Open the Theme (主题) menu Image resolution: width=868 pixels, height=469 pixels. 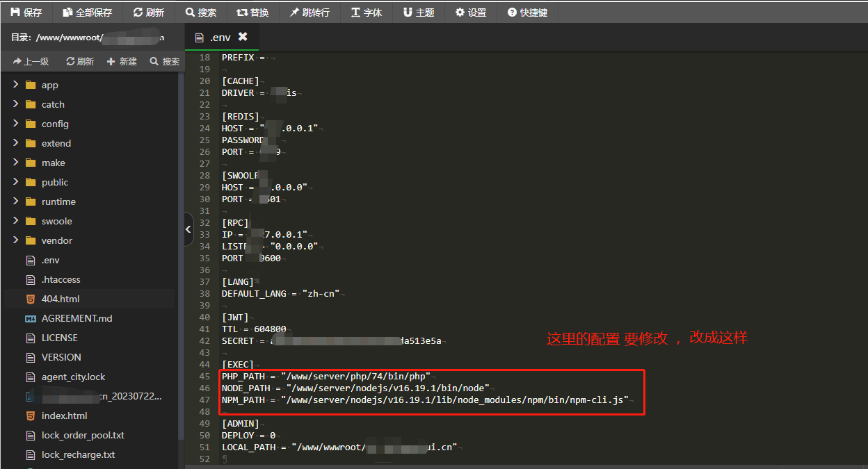(x=419, y=13)
